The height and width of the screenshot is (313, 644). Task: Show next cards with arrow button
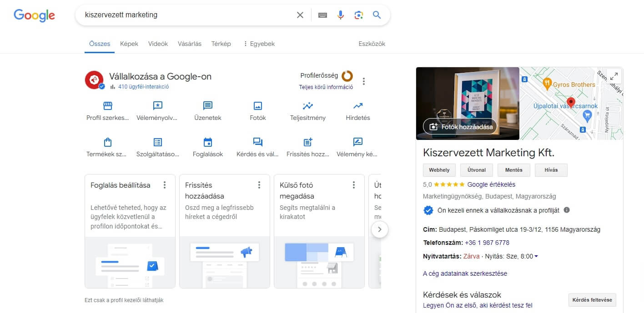[380, 229]
